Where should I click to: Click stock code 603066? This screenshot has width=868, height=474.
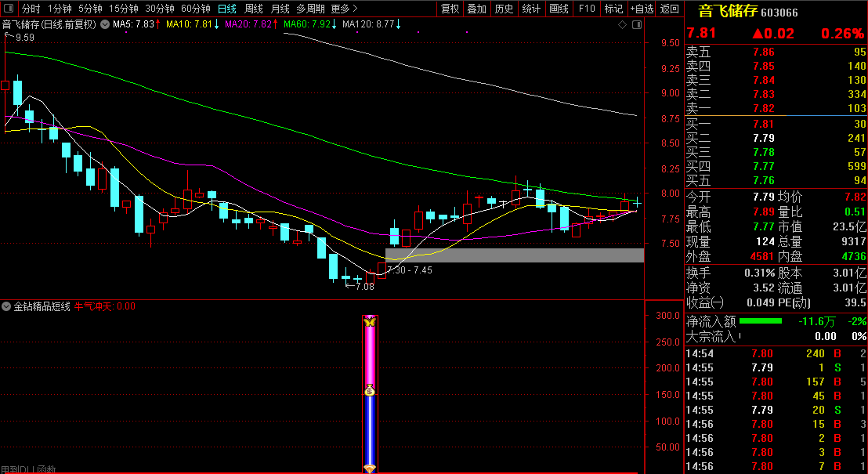pos(779,13)
